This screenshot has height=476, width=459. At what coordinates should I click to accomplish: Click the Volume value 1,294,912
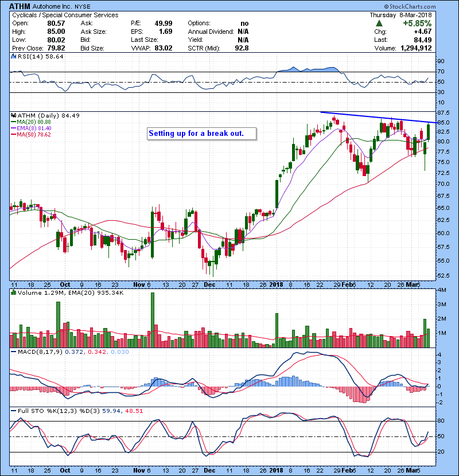[x=416, y=48]
